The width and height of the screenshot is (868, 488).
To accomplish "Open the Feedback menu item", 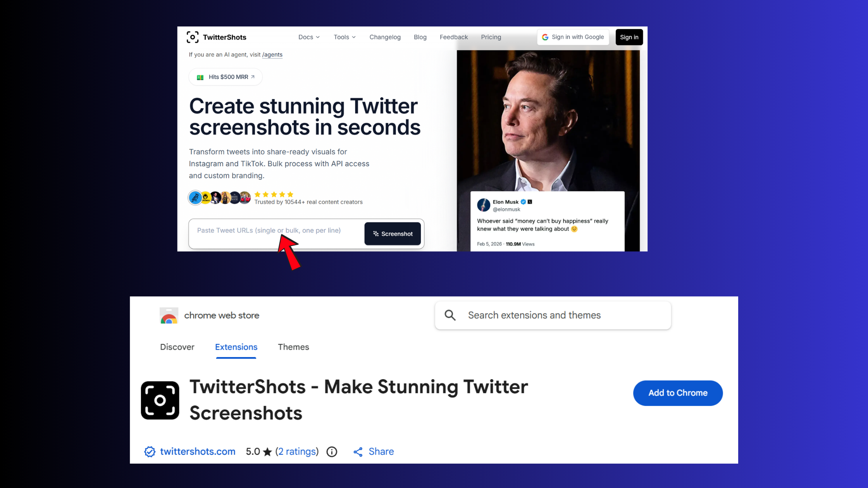I will pyautogui.click(x=454, y=37).
